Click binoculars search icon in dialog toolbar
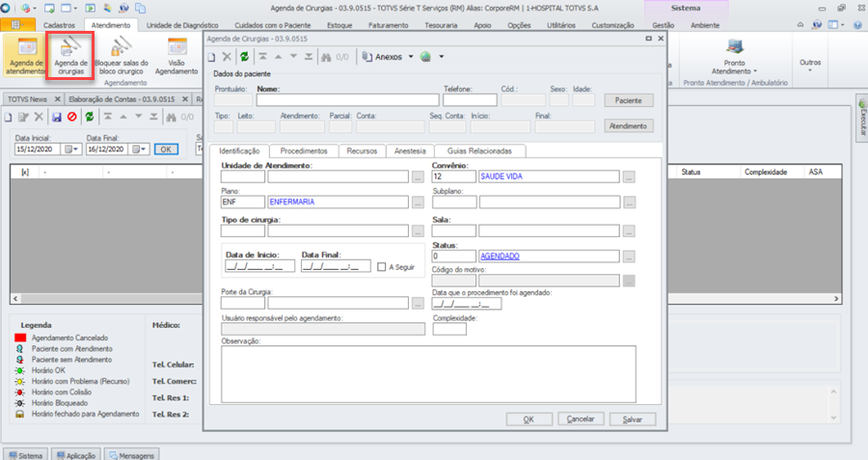 (x=326, y=57)
